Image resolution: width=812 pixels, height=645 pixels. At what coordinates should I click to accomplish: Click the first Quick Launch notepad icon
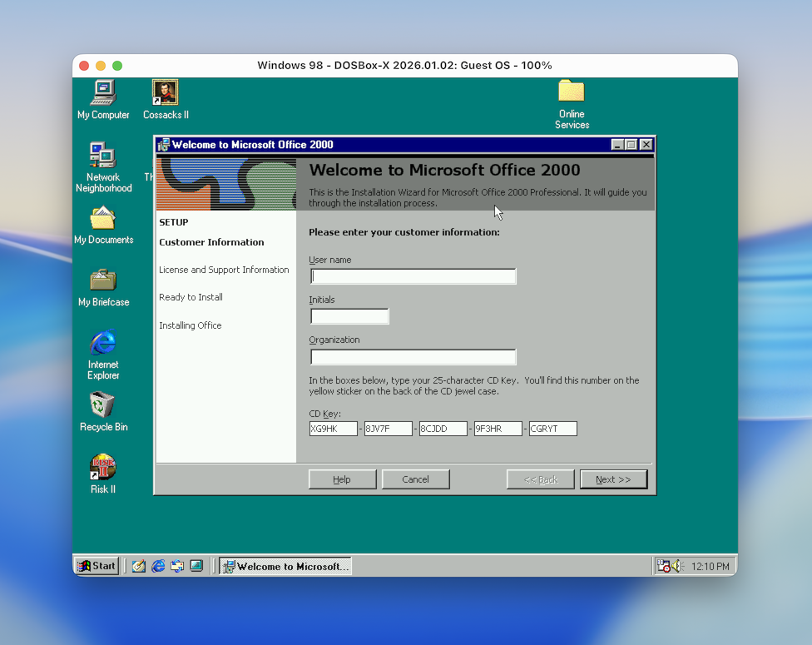(x=138, y=566)
